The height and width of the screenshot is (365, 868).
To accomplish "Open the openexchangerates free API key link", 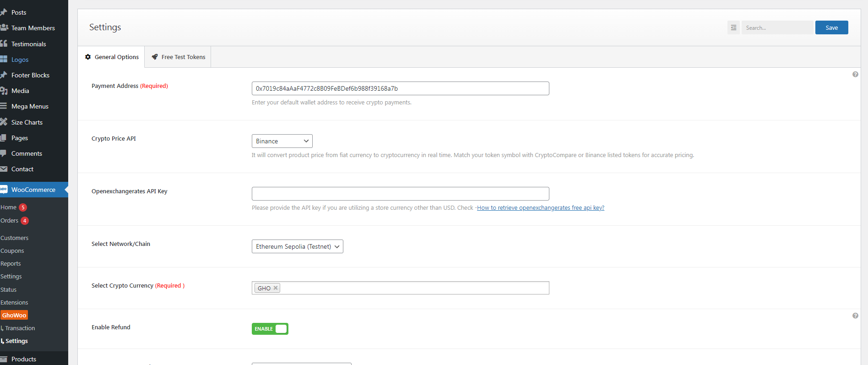I will [540, 207].
